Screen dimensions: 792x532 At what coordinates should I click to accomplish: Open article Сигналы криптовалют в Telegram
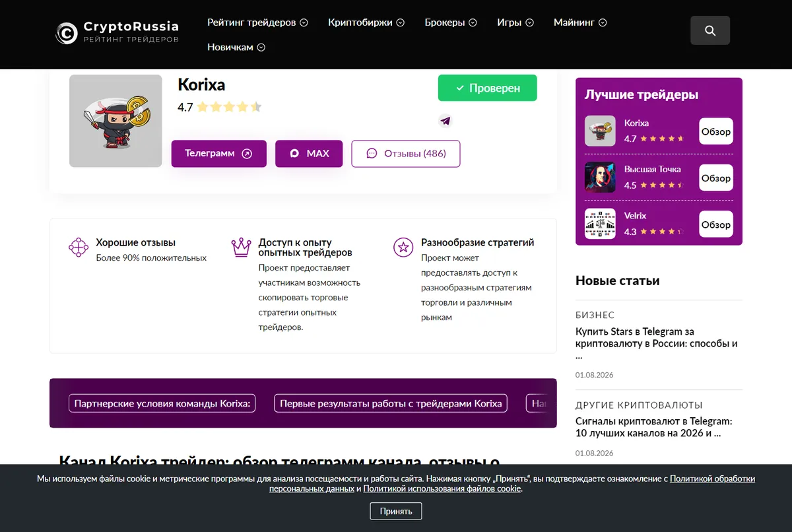point(654,427)
